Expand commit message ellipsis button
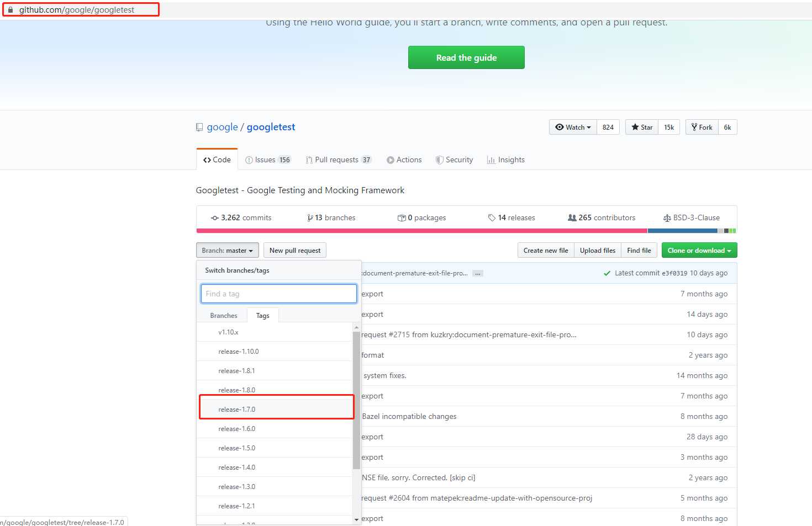Viewport: 812px width, 526px height. pyautogui.click(x=478, y=273)
